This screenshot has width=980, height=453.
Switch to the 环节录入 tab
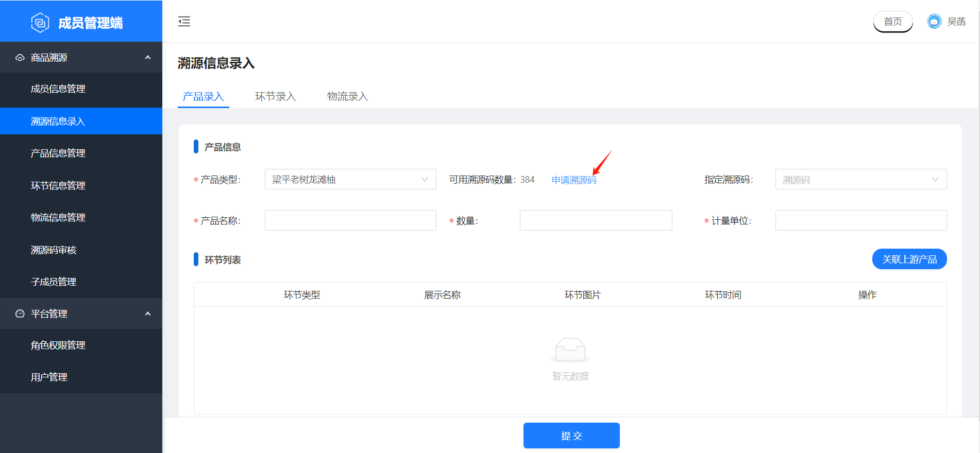coord(275,97)
